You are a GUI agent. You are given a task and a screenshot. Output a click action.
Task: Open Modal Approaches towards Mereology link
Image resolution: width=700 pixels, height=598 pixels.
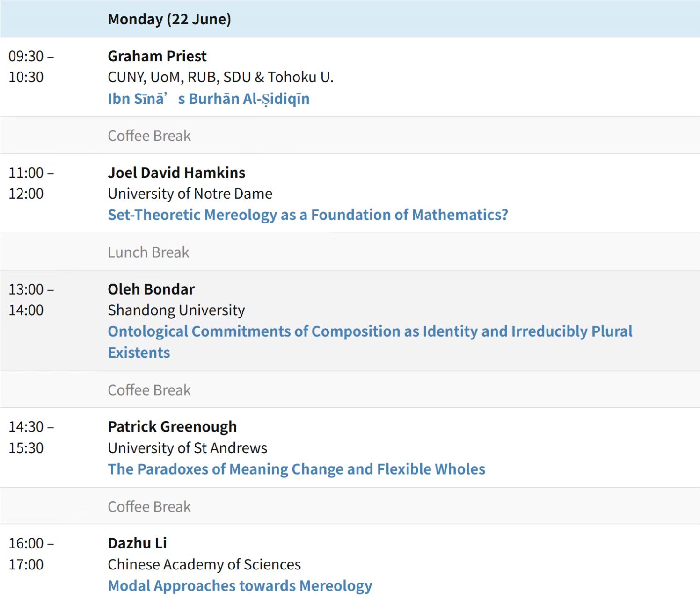[x=240, y=585]
